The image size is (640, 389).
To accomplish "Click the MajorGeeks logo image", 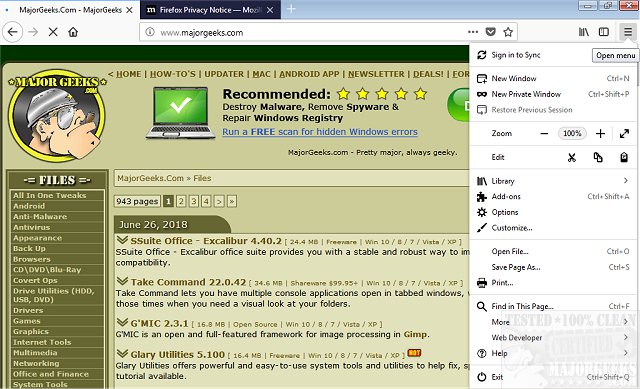I will click(57, 115).
